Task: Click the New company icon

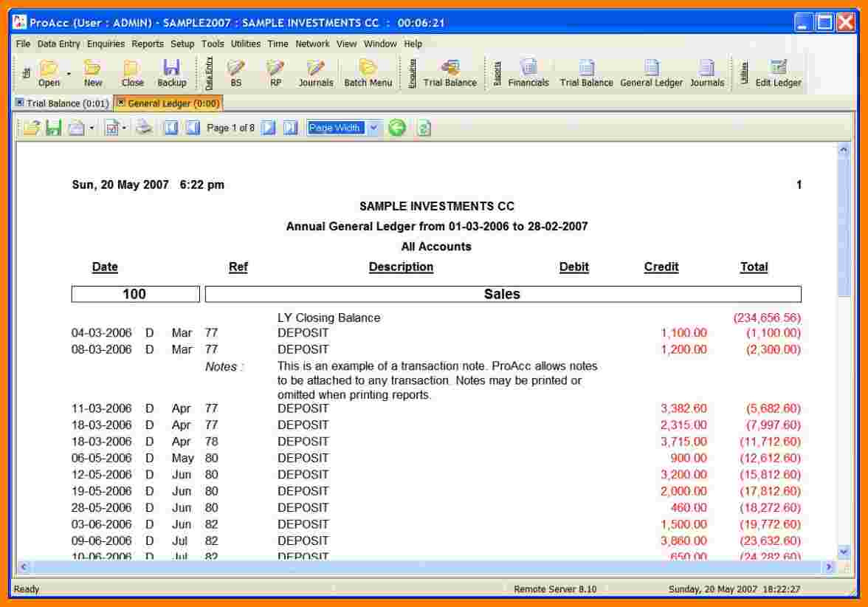Action: pos(92,73)
